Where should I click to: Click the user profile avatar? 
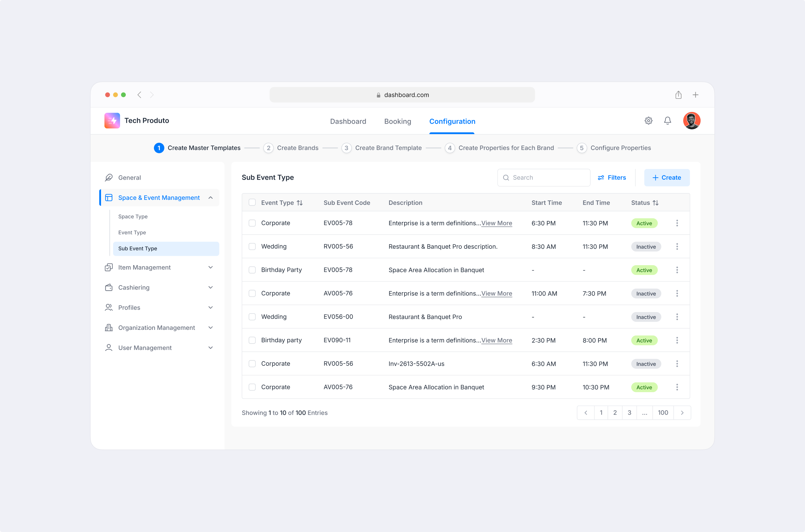692,120
